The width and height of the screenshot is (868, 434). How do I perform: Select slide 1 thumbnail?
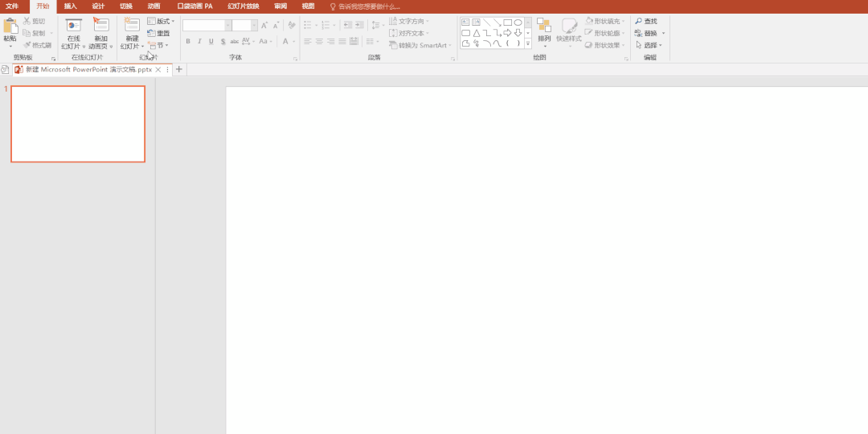78,124
